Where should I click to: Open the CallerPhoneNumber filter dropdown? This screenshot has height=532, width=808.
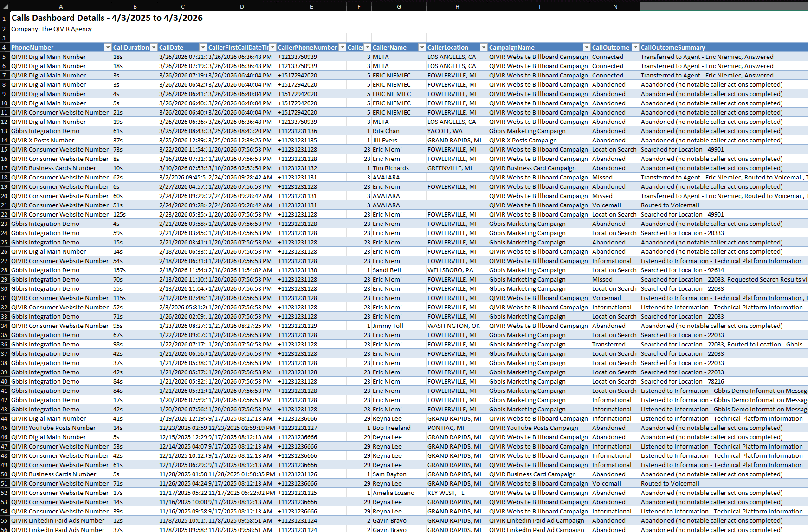(x=342, y=47)
